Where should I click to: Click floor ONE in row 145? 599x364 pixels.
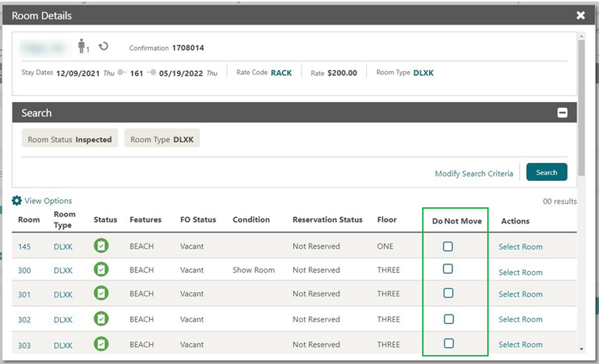385,247
